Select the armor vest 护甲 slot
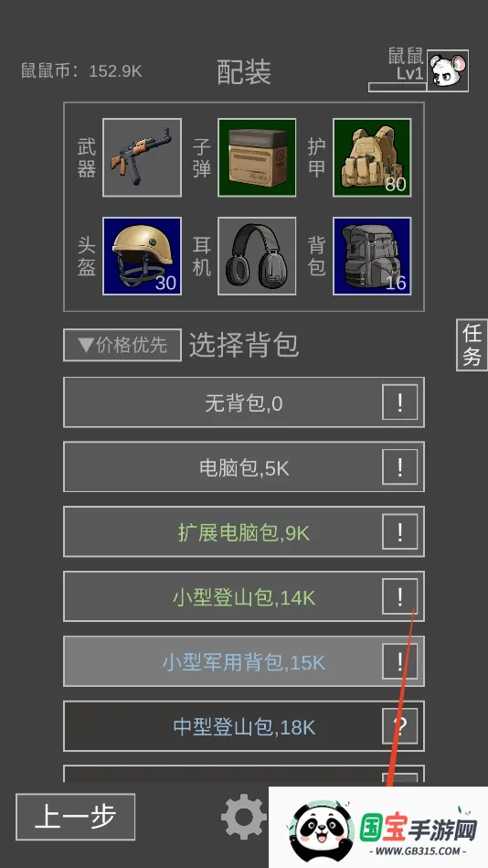Screen dimensions: 488x868 click(x=372, y=157)
